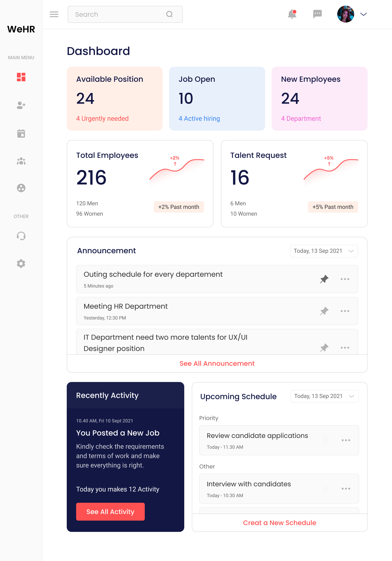Open the headset support icon
The image size is (392, 561).
[x=21, y=236]
